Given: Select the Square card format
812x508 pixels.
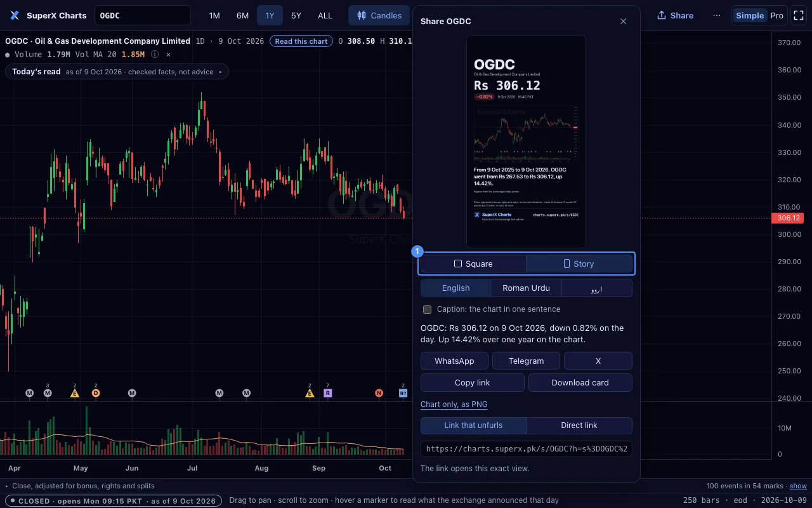Looking at the screenshot, I should [x=473, y=264].
